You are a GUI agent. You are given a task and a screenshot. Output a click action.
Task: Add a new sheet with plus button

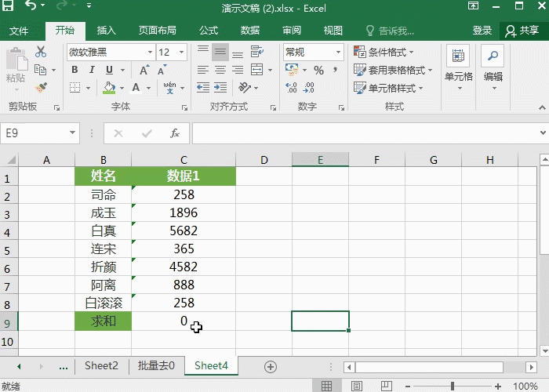tap(271, 367)
